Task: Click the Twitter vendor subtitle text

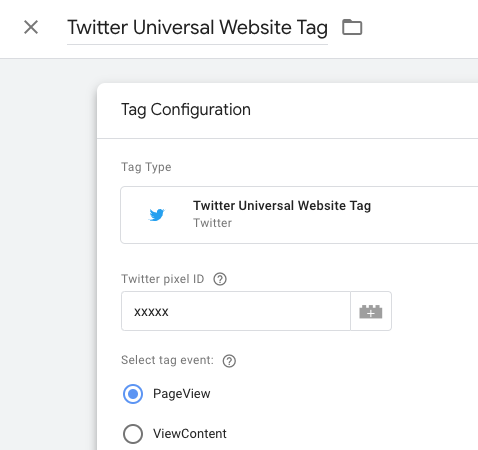Action: pos(213,223)
